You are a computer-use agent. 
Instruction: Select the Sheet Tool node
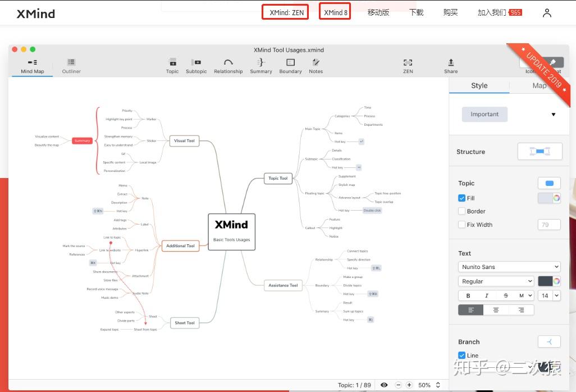(185, 323)
